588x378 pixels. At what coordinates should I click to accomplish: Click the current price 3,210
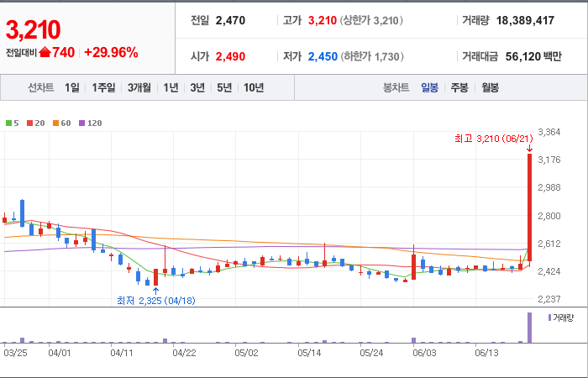click(x=33, y=30)
